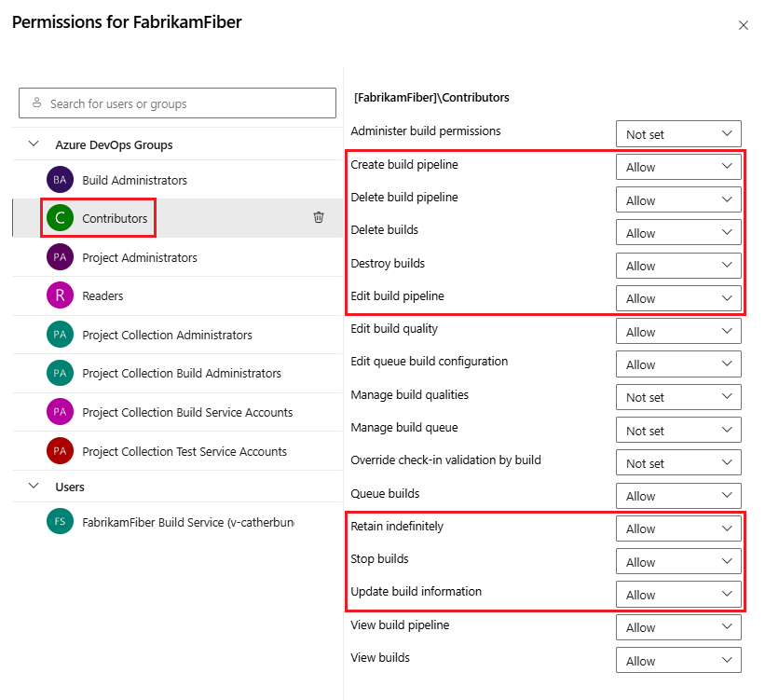765x700 pixels.
Task: Select Project Collection Test Service Accounts group
Action: click(x=178, y=450)
